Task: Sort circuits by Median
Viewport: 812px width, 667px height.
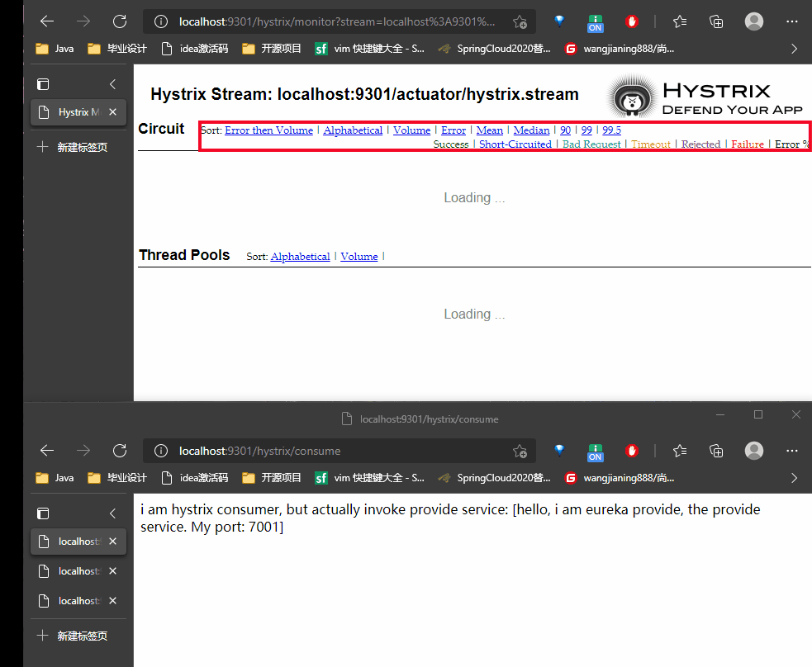Action: [531, 130]
